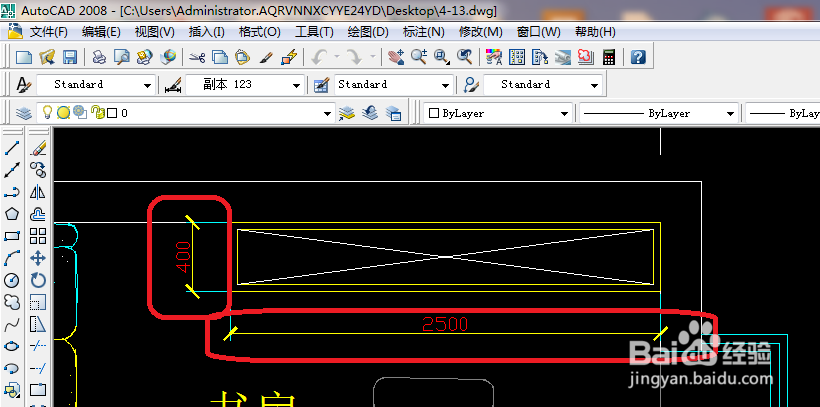Open Plot Preview magnifier icon
The height and width of the screenshot is (407, 820).
[x=122, y=57]
